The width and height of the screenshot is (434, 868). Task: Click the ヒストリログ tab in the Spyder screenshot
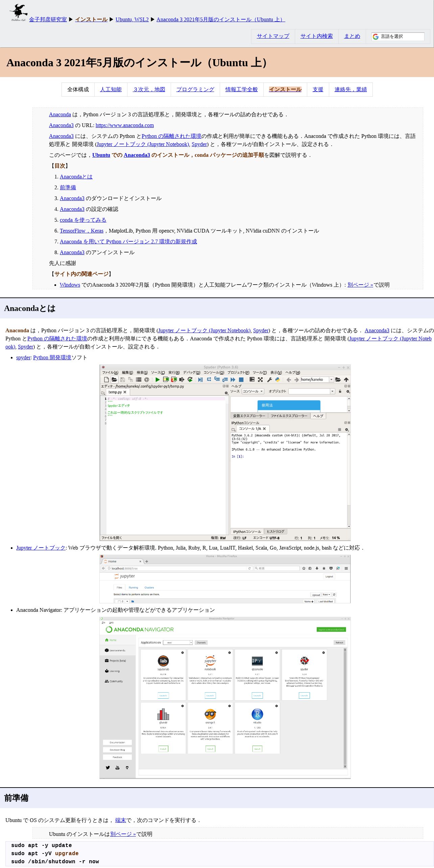click(x=275, y=532)
